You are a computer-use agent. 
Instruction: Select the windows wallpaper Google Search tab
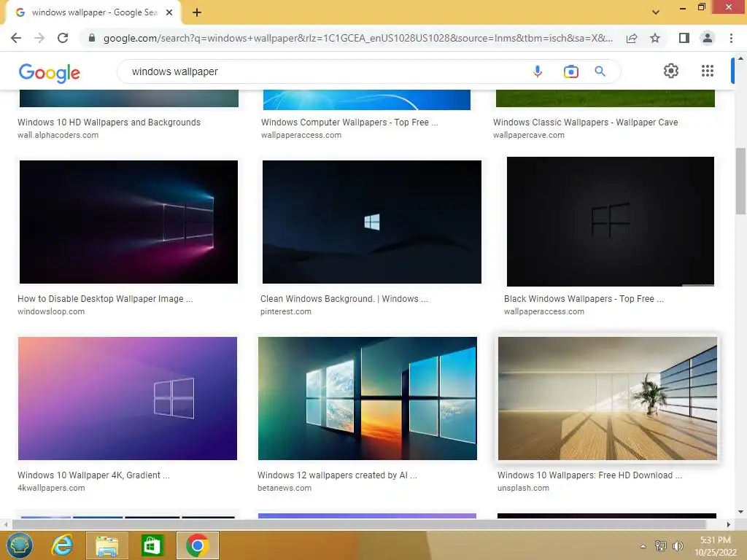pyautogui.click(x=94, y=12)
